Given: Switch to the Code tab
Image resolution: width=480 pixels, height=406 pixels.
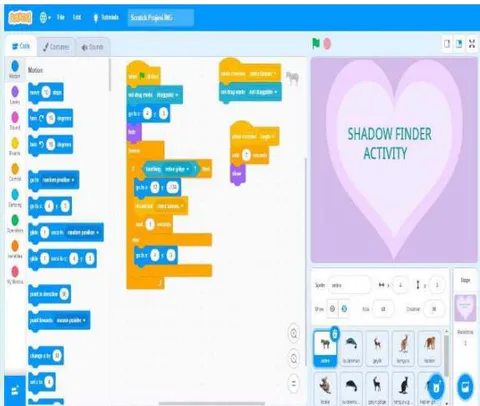Looking at the screenshot, I should click(x=21, y=46).
